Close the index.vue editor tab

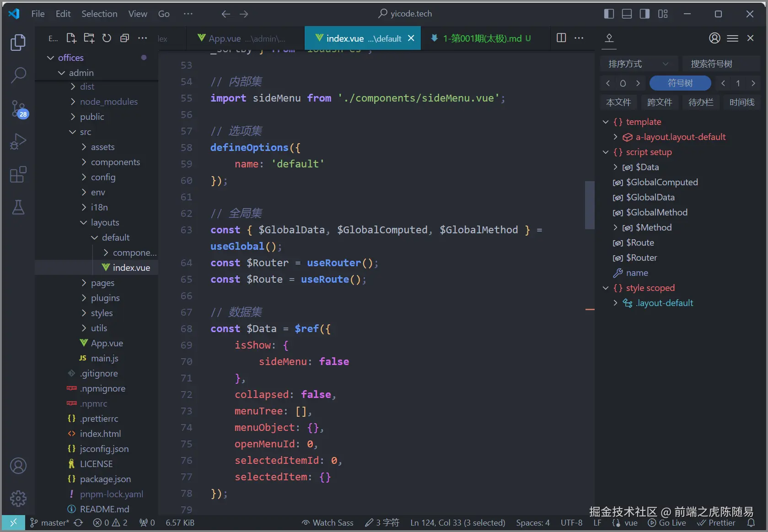(x=411, y=38)
